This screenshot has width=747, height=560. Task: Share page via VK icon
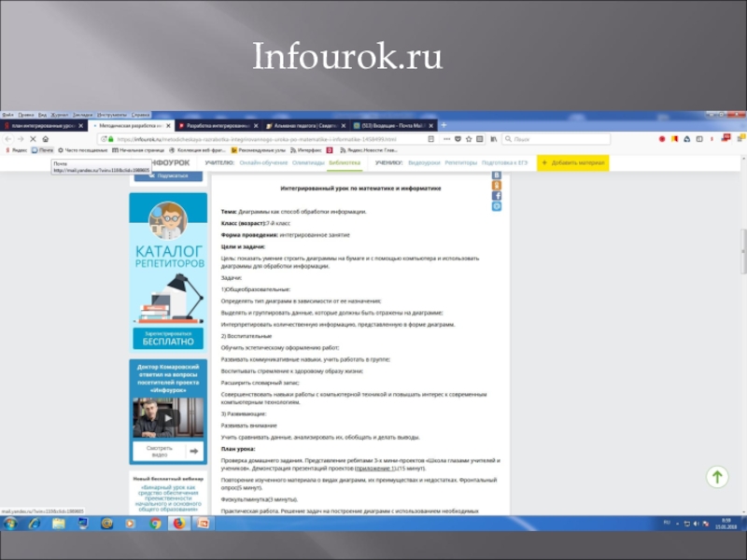497,175
